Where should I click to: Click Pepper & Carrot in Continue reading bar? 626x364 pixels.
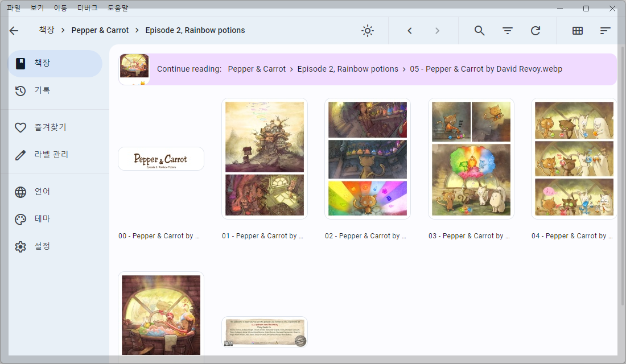(257, 69)
